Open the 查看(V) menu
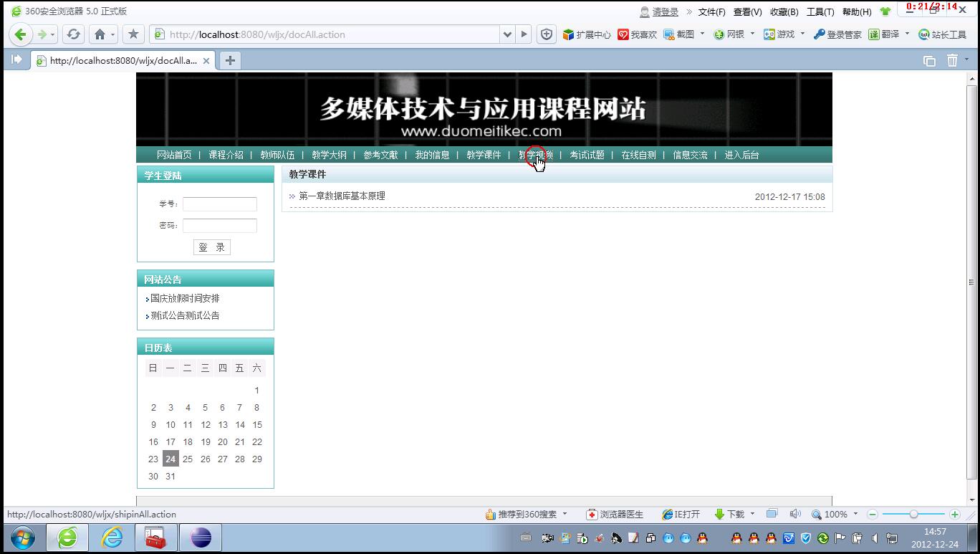The width and height of the screenshot is (980, 554). (748, 12)
